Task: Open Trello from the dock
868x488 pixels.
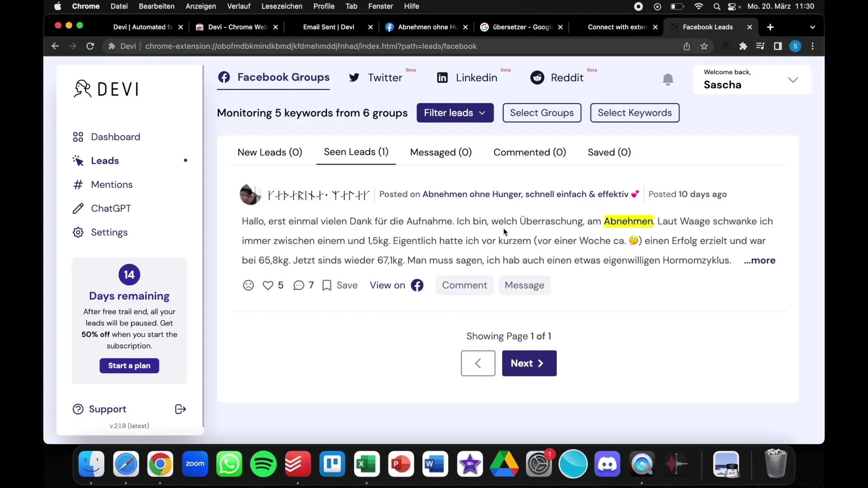Action: tap(332, 464)
